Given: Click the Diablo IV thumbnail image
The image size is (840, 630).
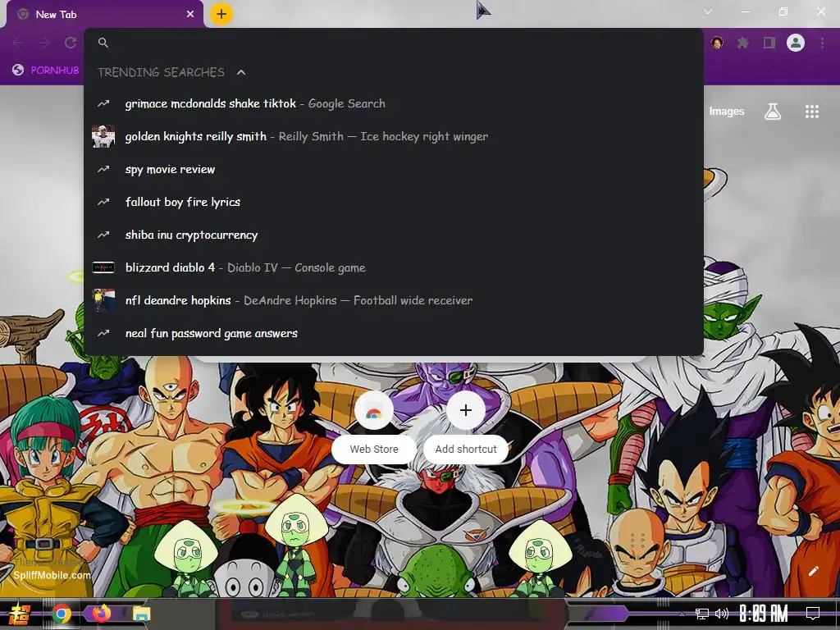Looking at the screenshot, I should pyautogui.click(x=103, y=267).
